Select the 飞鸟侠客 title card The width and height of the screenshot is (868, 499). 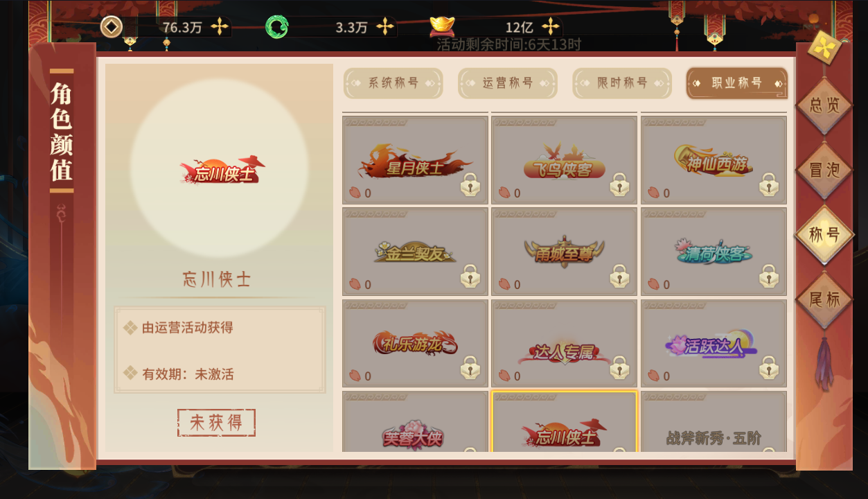click(x=565, y=160)
